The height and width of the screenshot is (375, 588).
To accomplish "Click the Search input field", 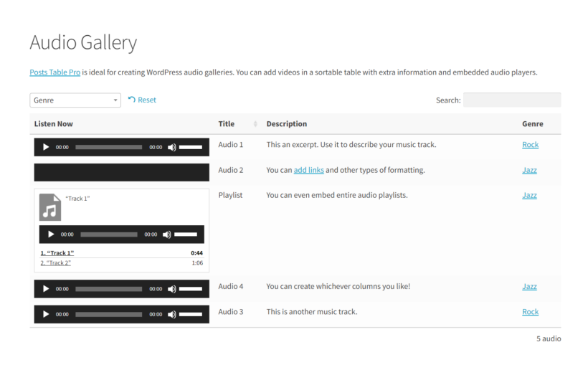I will pos(511,100).
